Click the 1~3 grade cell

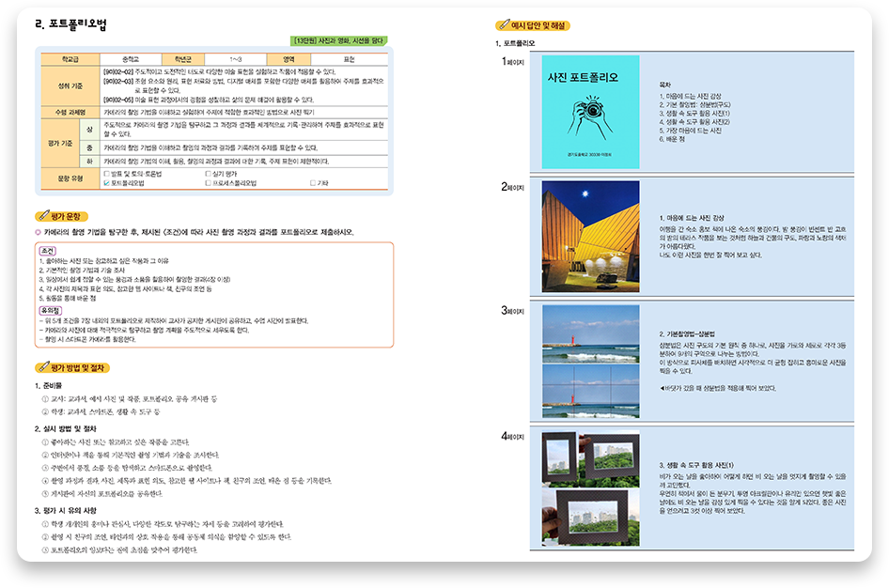(235, 59)
